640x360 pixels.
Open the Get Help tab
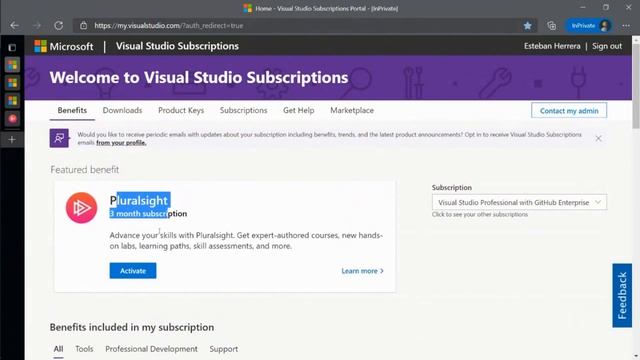(x=298, y=111)
